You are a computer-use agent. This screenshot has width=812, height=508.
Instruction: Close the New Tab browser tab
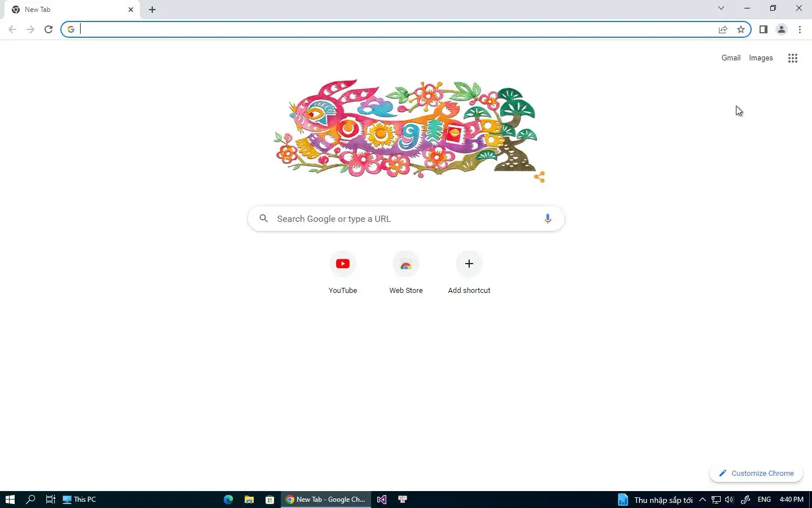(x=131, y=10)
